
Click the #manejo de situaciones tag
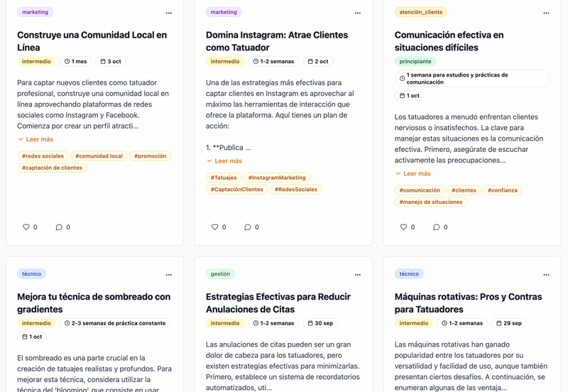pyautogui.click(x=431, y=202)
